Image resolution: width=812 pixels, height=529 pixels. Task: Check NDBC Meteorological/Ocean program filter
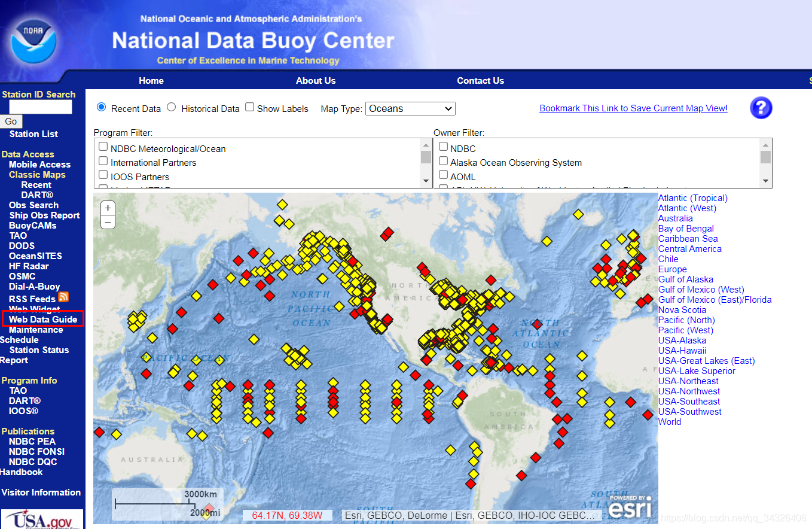pos(103,147)
